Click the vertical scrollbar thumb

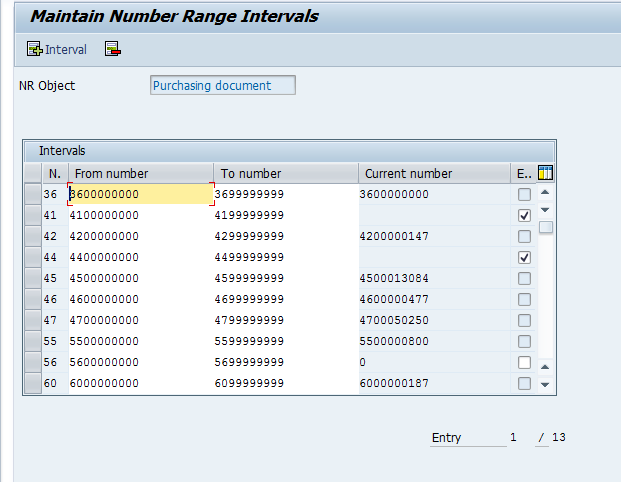(x=545, y=227)
